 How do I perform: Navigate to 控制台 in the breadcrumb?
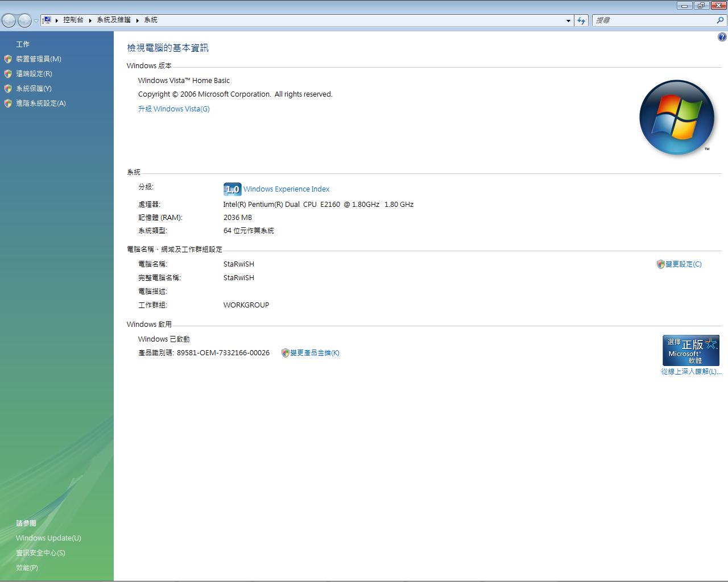pos(73,20)
